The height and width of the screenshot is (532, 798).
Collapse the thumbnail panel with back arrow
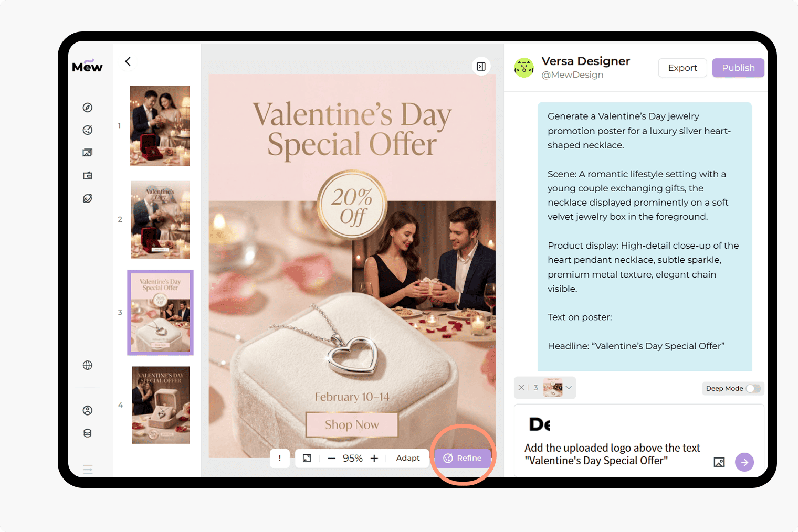pyautogui.click(x=127, y=61)
